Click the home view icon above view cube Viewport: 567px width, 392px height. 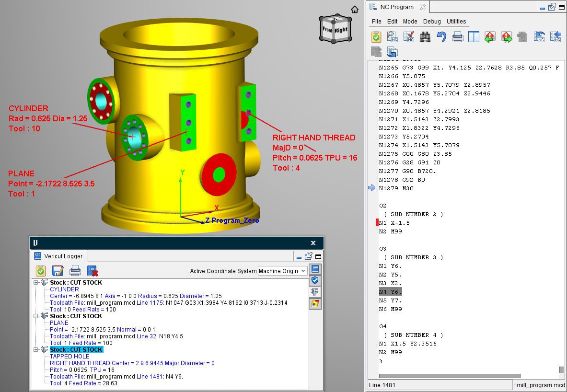point(354,10)
